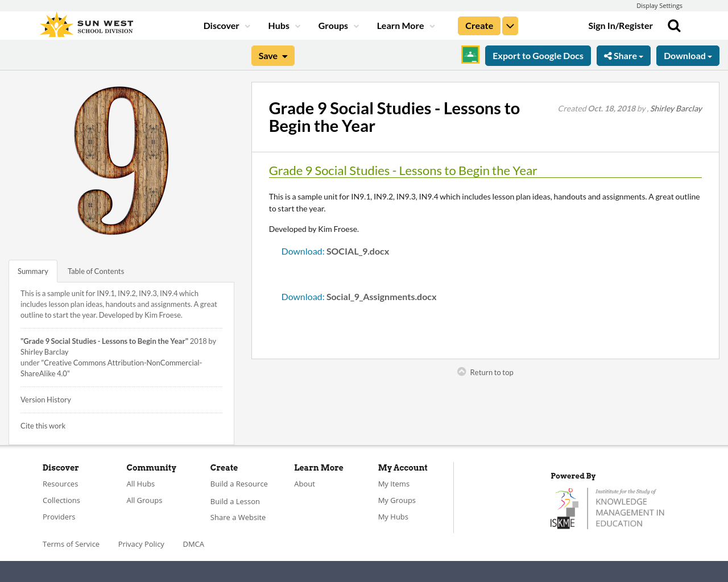Screen dimensions: 728x582
Task: Expand the Discover navigation menu
Action: 222,25
